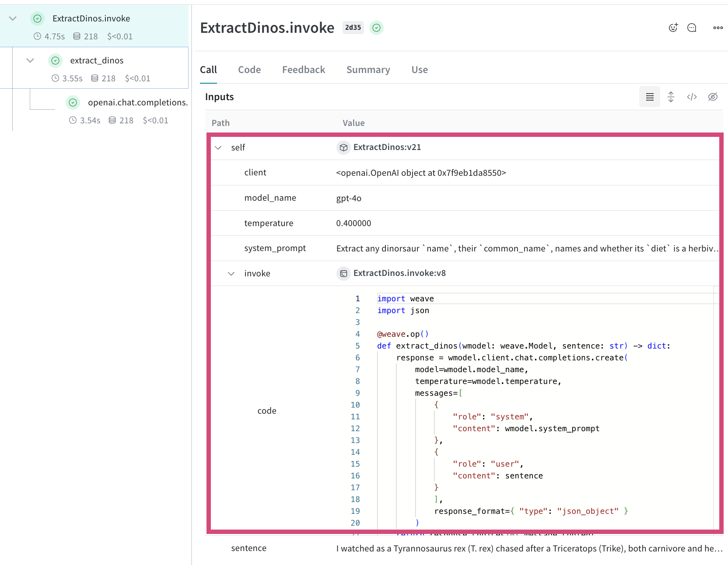Collapse the ExtractDinos.invoke tree node
Viewport: 728px width, 565px height.
point(13,18)
